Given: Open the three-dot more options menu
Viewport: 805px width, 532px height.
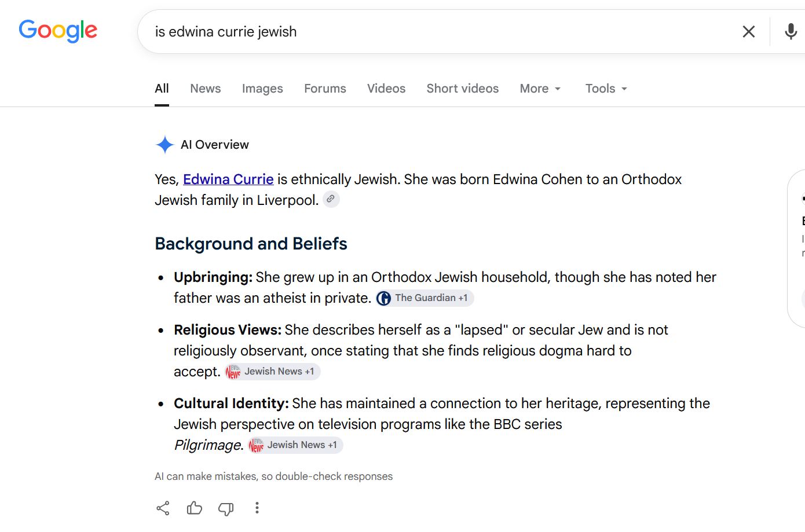Looking at the screenshot, I should [x=257, y=508].
